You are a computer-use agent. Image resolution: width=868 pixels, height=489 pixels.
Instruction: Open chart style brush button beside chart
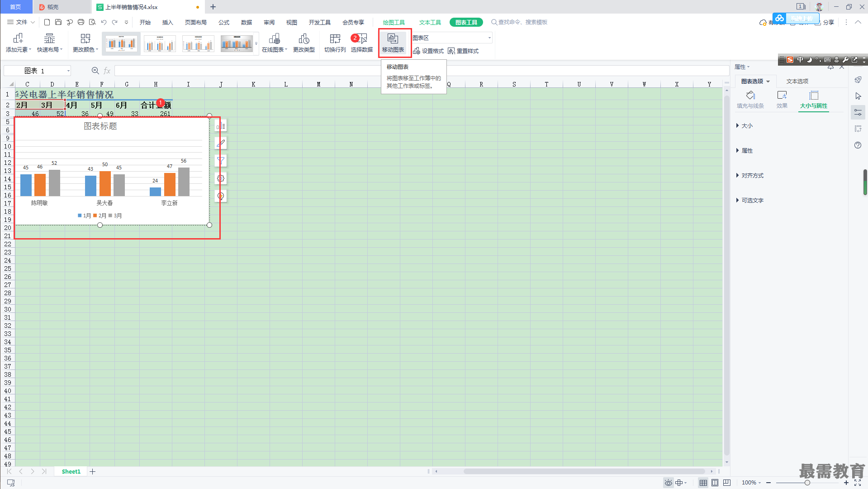221,144
